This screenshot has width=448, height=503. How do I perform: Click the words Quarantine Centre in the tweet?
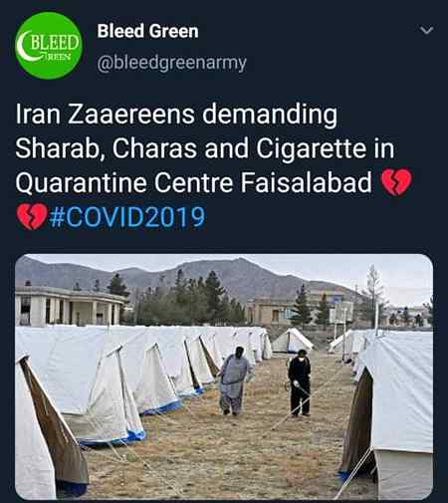pos(124,183)
